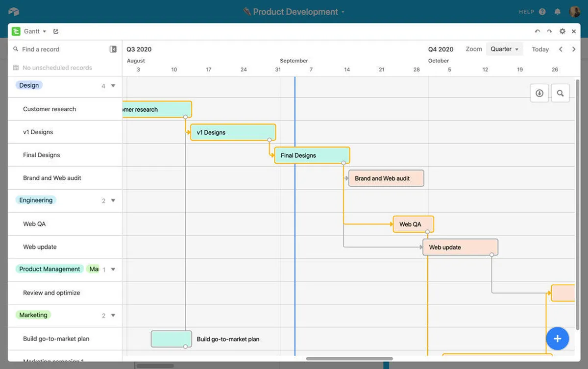Click the magnifier search icon in the chart
The height and width of the screenshot is (369, 588).
[560, 93]
